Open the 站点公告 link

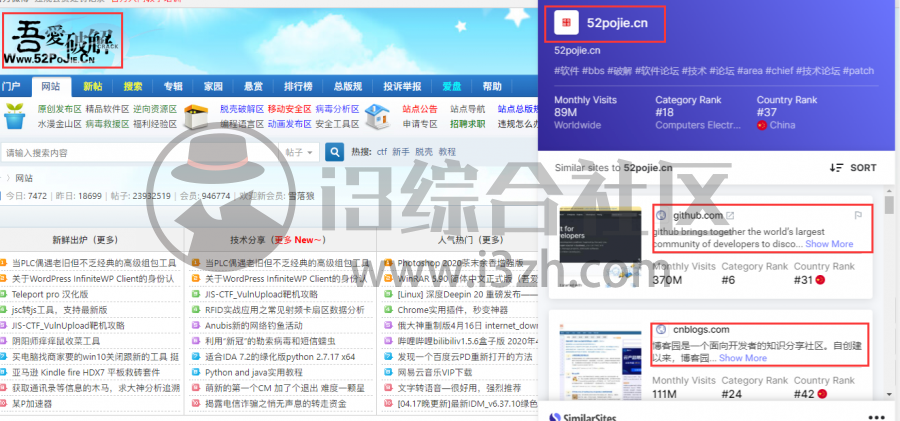[x=420, y=109]
